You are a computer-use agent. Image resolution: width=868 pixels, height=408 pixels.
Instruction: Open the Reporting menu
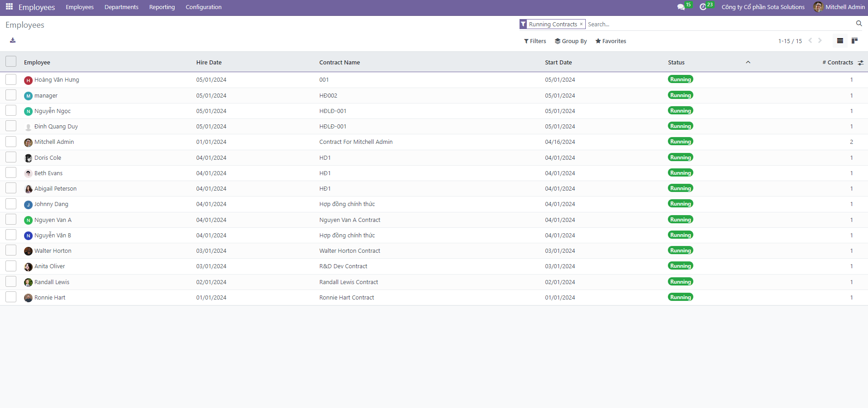point(162,7)
